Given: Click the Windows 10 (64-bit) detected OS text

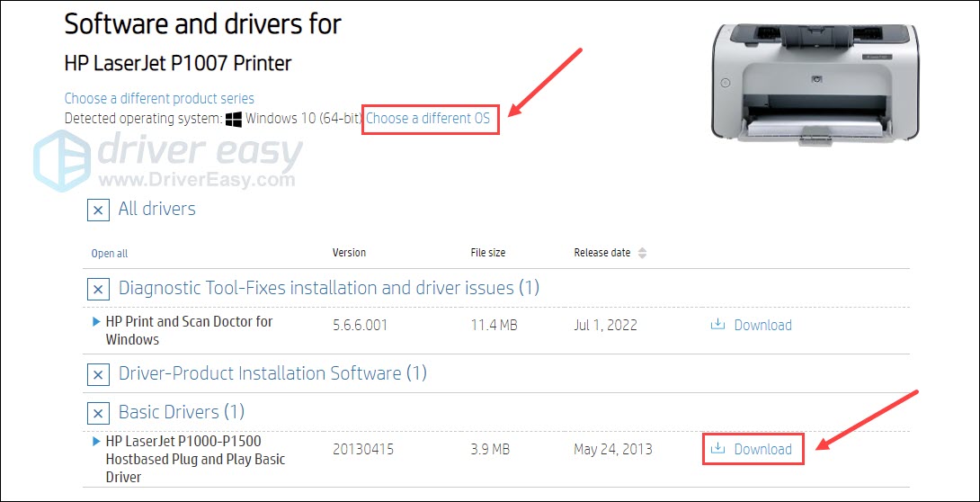Looking at the screenshot, I should [305, 118].
